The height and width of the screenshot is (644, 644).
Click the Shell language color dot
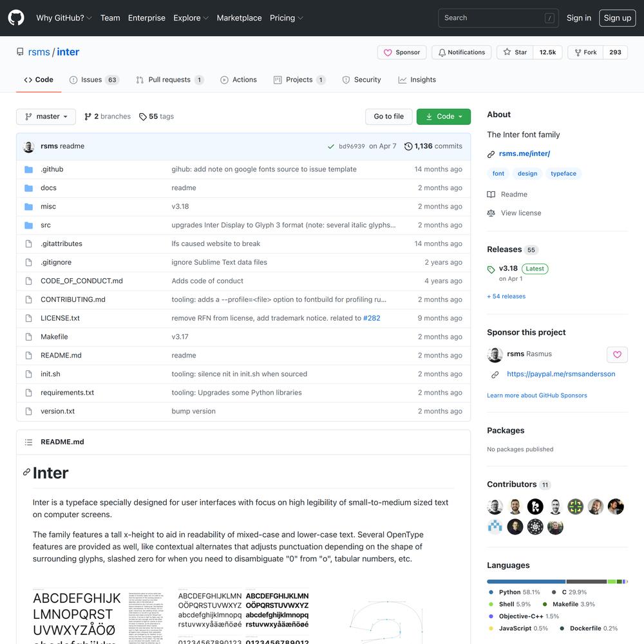pyautogui.click(x=491, y=605)
